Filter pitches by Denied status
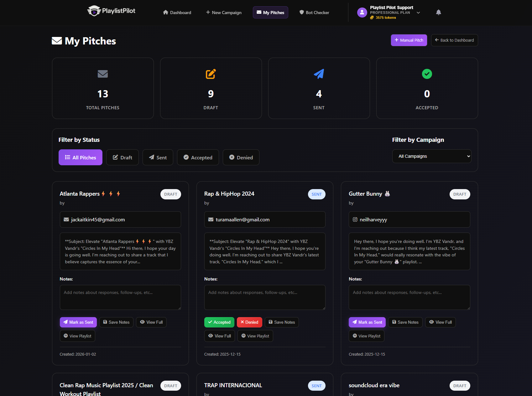The height and width of the screenshot is (396, 532). (x=241, y=157)
